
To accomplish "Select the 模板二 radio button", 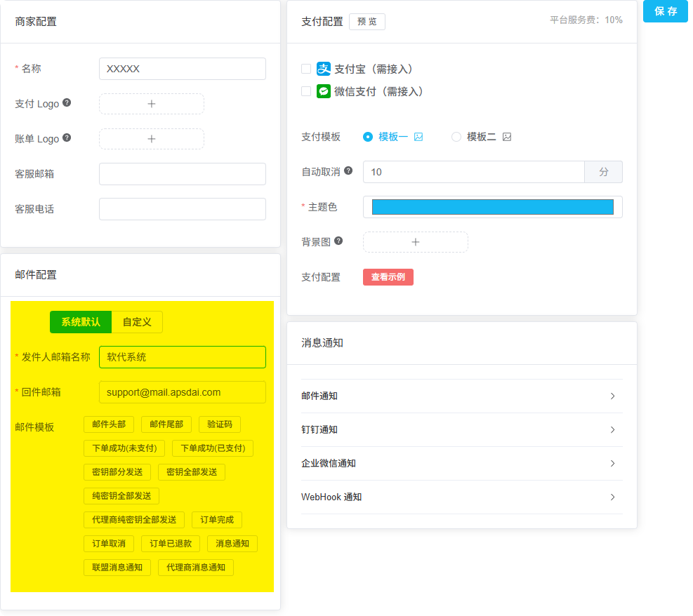I will 456,137.
